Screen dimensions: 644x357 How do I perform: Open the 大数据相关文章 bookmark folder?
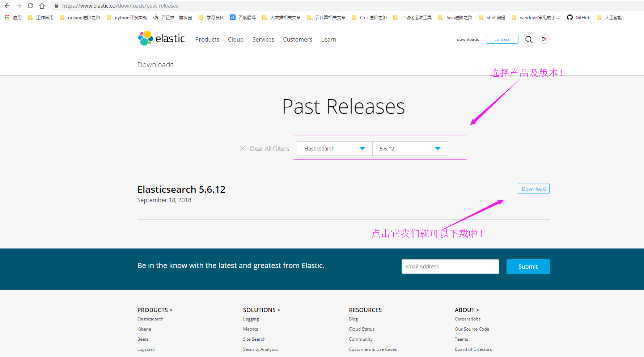281,17
